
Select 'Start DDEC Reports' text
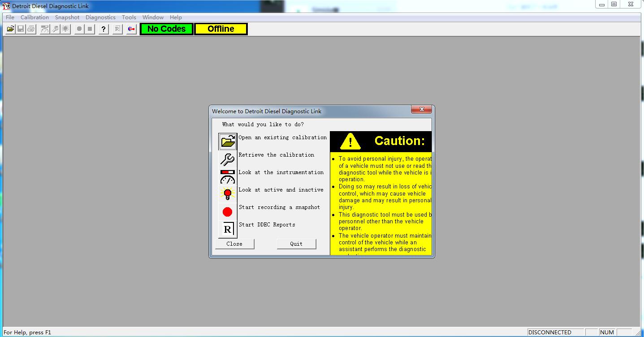(267, 225)
